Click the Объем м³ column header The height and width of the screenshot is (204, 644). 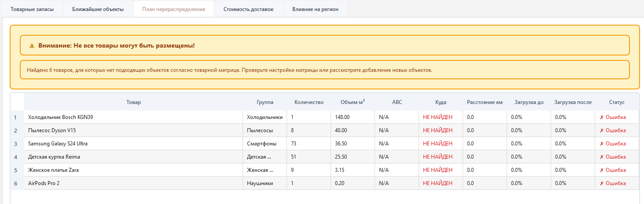click(353, 102)
